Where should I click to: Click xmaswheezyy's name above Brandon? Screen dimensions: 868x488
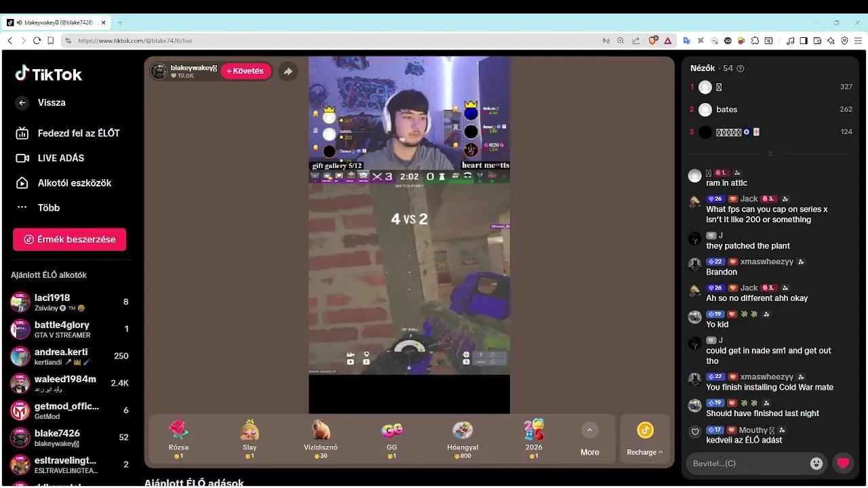767,262
